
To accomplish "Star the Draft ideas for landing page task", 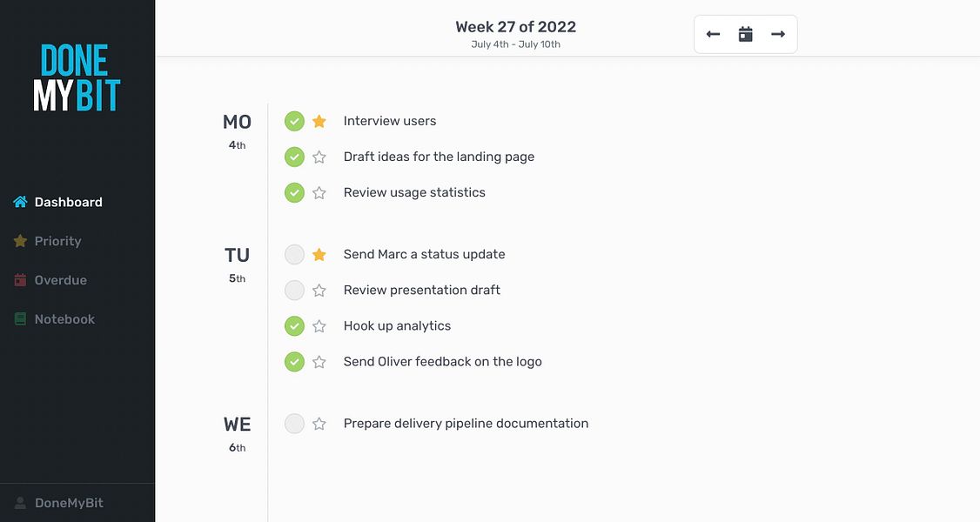I will [319, 157].
